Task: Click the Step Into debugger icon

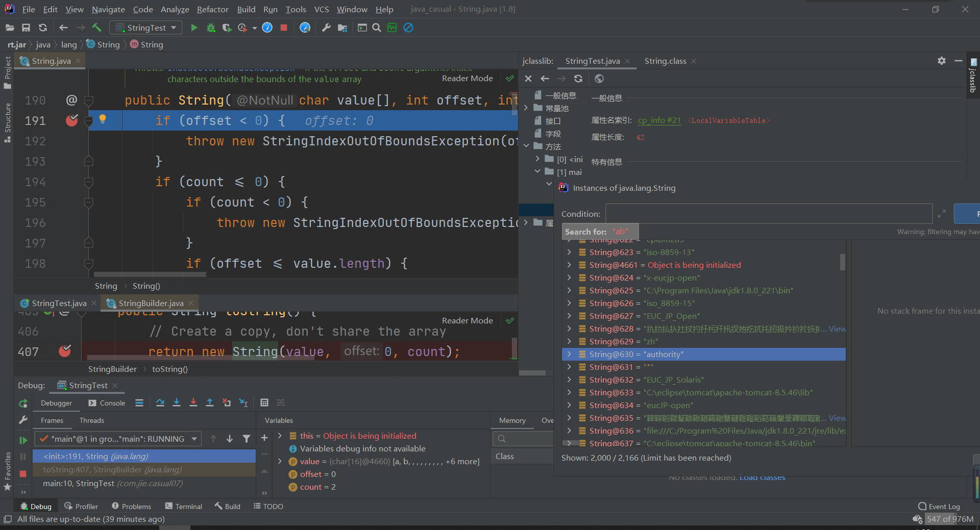Action: pos(177,403)
